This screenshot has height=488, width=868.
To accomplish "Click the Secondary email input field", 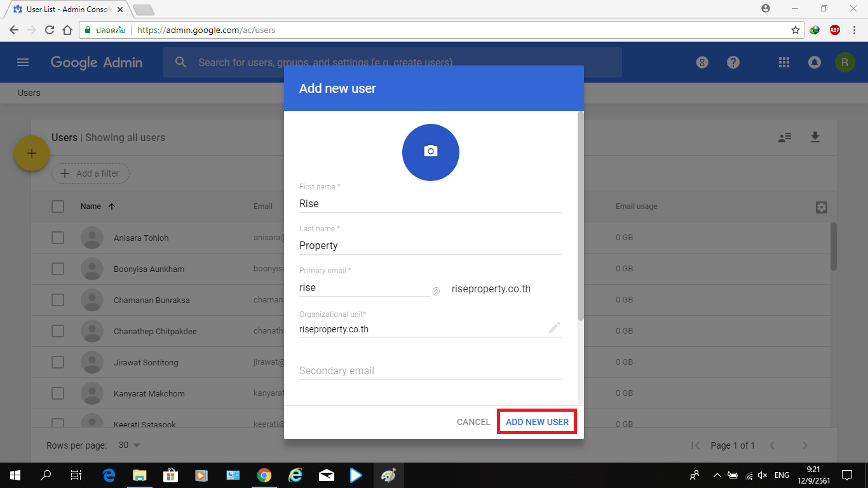I will (x=430, y=371).
